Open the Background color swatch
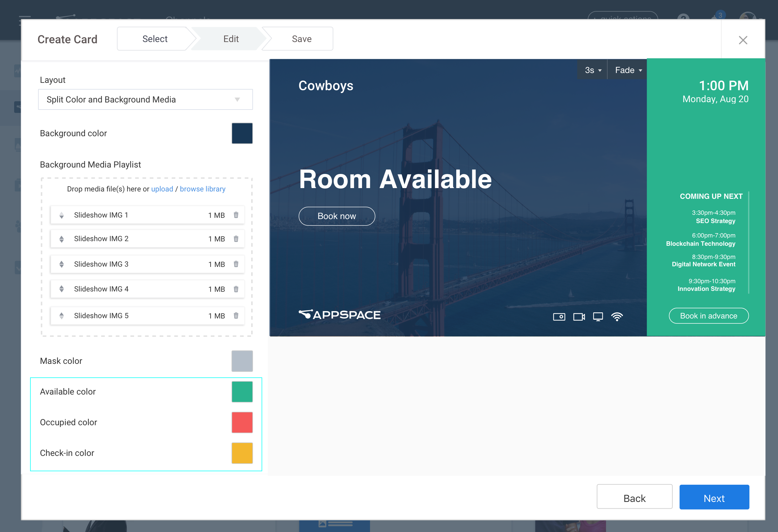The height and width of the screenshot is (532, 778). [242, 133]
